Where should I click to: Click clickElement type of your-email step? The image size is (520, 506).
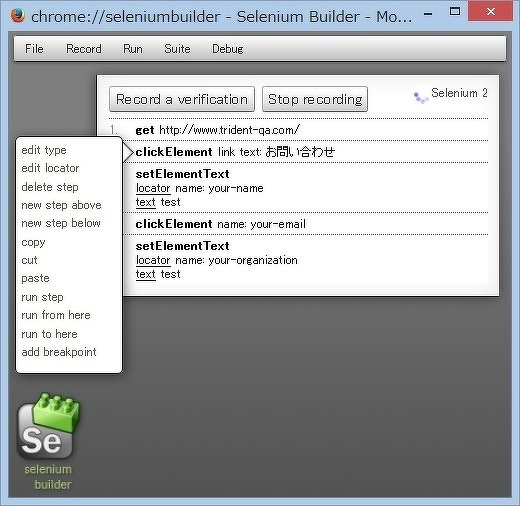(174, 224)
